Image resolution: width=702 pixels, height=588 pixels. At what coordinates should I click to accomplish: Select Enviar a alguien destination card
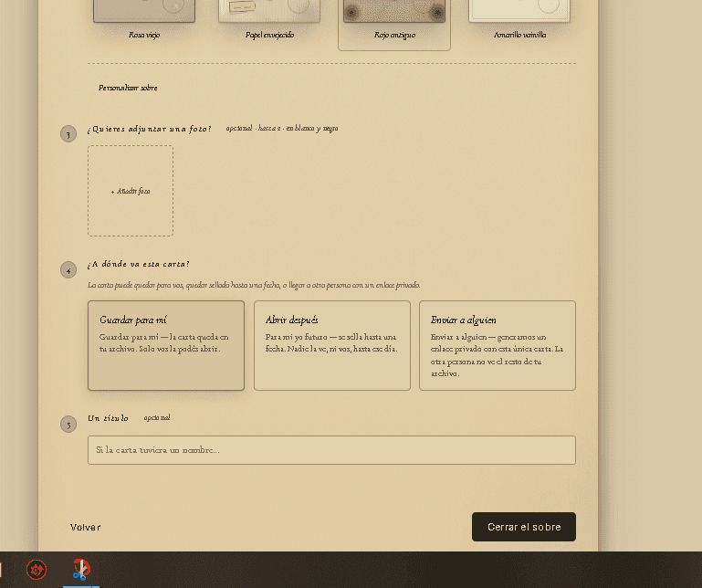coord(498,345)
